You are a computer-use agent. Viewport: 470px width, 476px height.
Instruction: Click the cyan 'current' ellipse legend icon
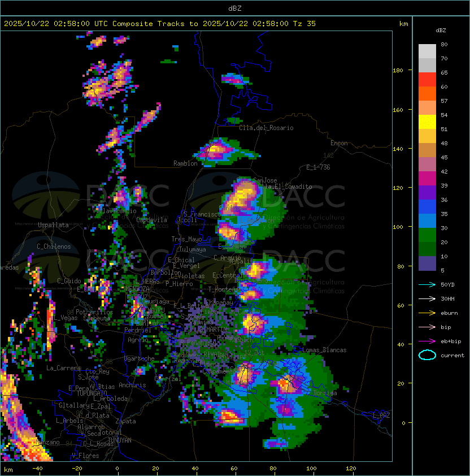(427, 355)
